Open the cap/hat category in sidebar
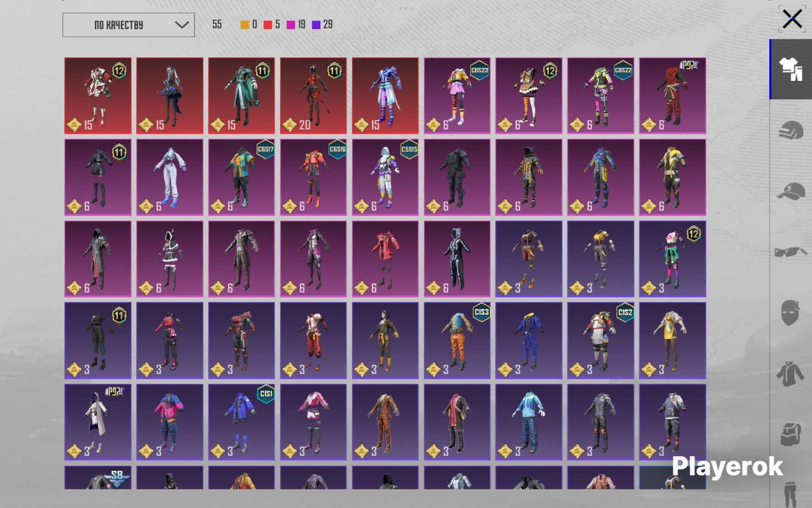The image size is (812, 508). pyautogui.click(x=791, y=192)
